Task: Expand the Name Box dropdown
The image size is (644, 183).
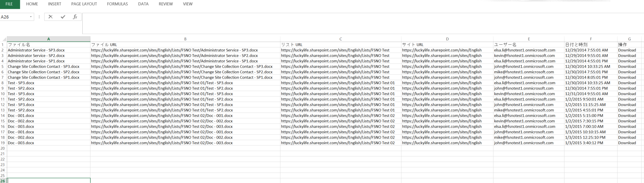Action: (31, 17)
